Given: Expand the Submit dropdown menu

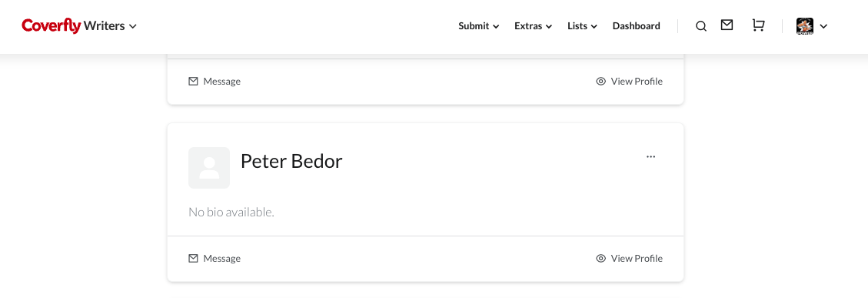Looking at the screenshot, I should [479, 26].
